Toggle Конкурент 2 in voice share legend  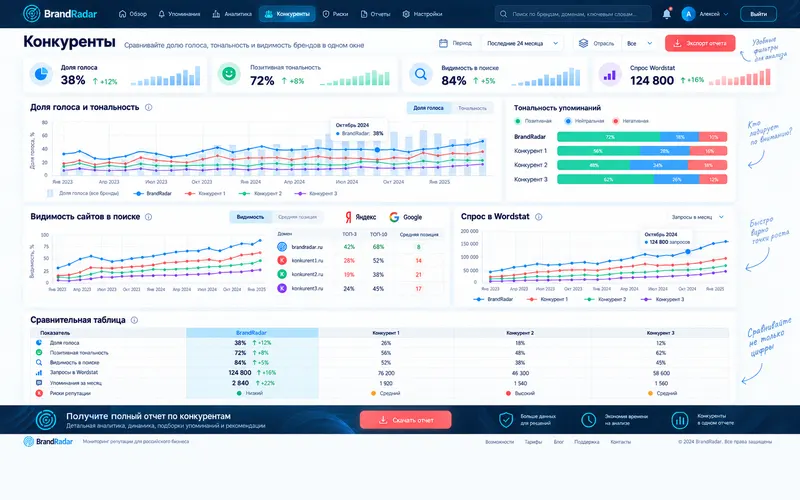261,193
